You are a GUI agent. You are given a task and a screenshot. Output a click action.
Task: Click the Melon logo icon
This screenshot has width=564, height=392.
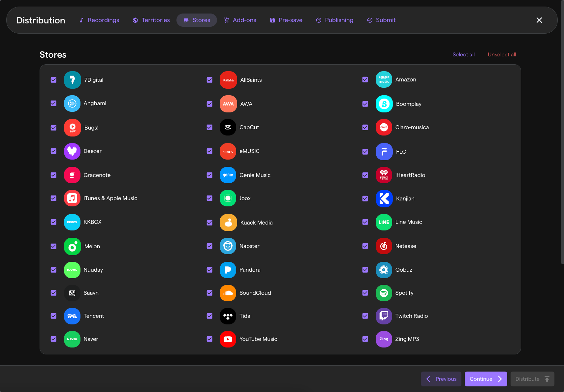click(72, 246)
